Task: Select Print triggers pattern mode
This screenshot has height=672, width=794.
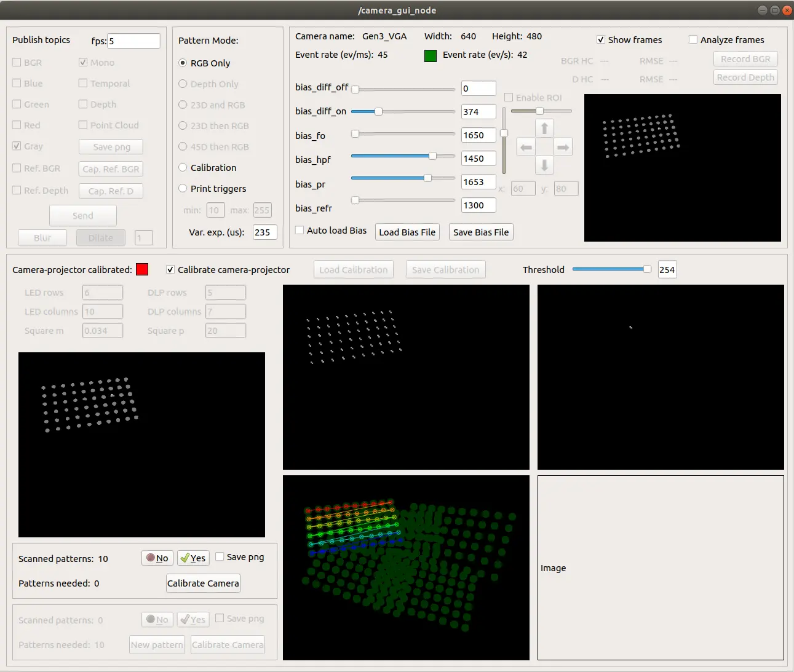Action: click(183, 188)
